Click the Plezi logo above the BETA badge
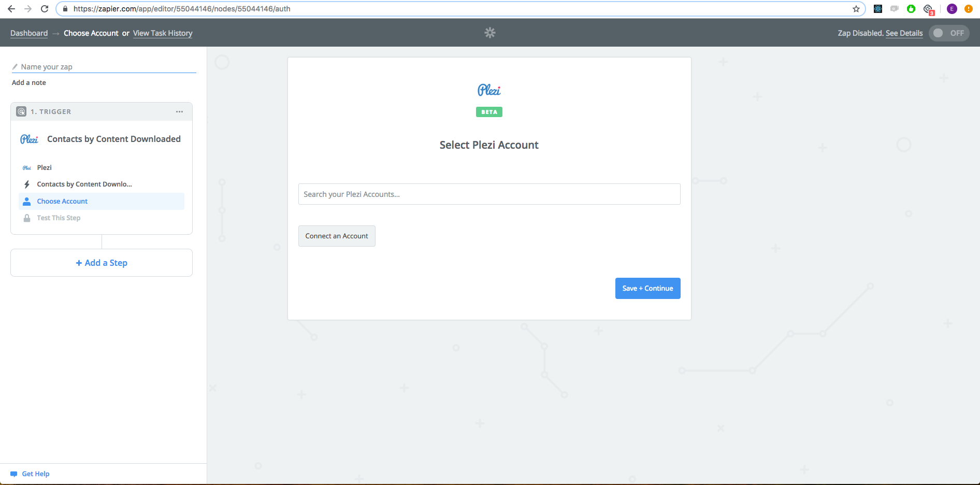 click(x=489, y=90)
